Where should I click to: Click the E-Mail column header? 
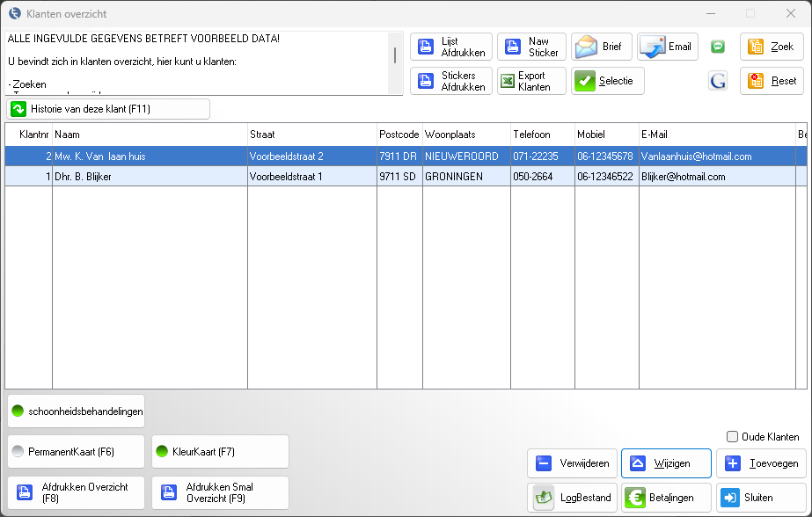click(717, 135)
